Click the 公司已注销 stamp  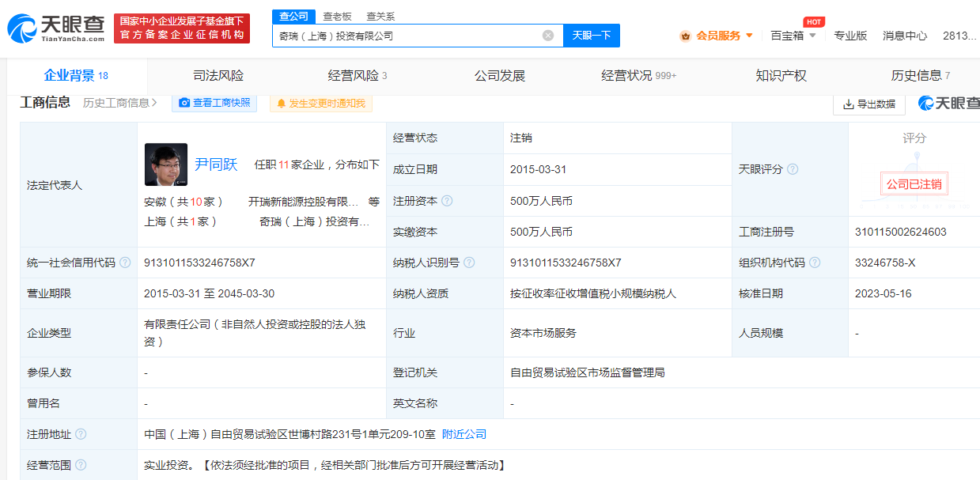914,184
